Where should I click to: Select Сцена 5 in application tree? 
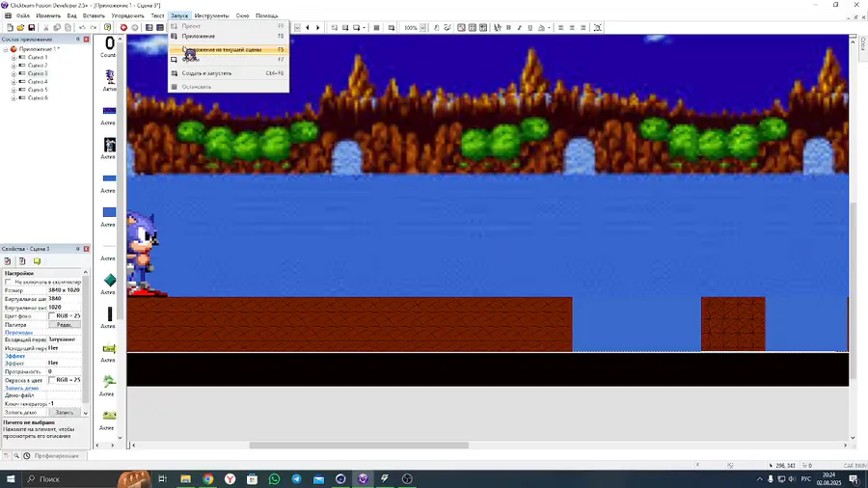point(38,90)
